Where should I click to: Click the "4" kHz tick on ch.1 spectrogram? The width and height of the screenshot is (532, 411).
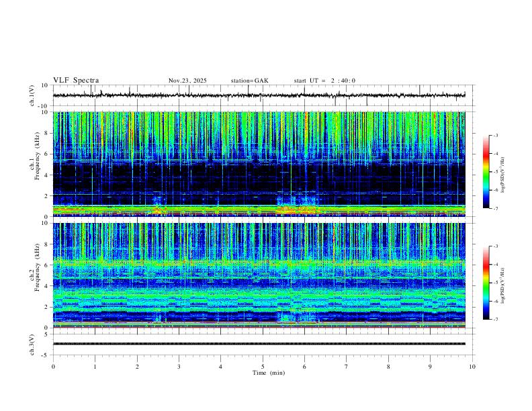(46, 175)
